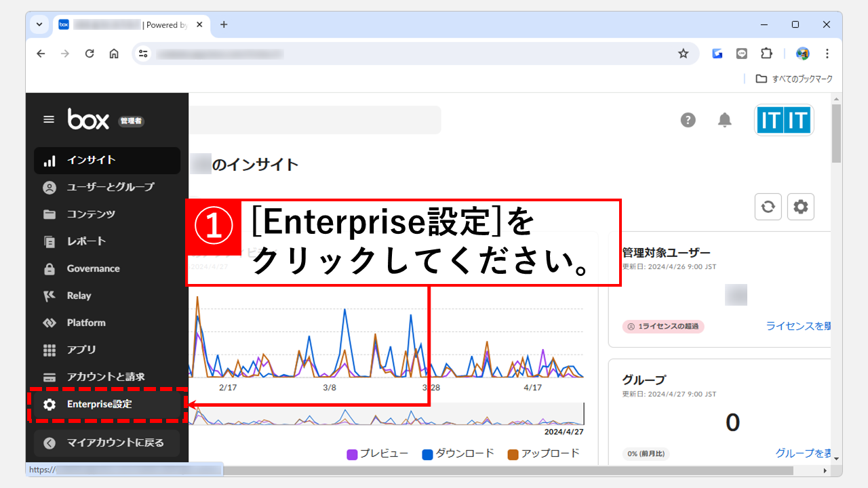The width and height of the screenshot is (868, 488).
Task: Click the browser back button
Action: [x=41, y=54]
